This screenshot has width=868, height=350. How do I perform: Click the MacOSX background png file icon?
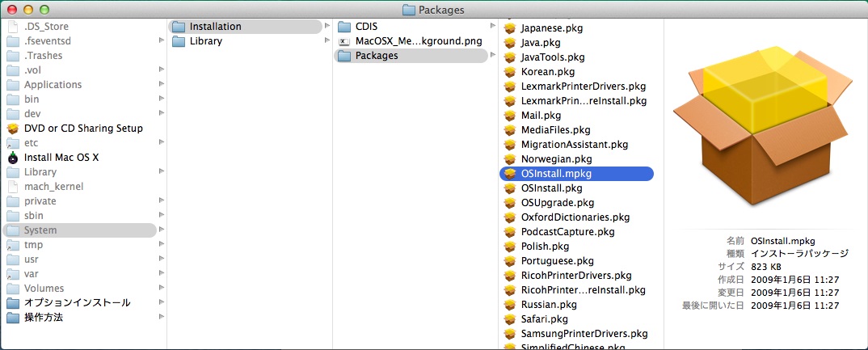point(344,41)
